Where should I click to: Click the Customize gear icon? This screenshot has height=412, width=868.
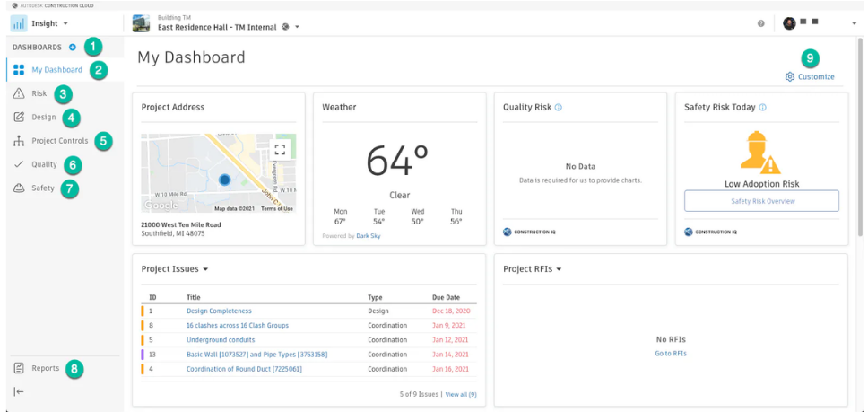[790, 77]
